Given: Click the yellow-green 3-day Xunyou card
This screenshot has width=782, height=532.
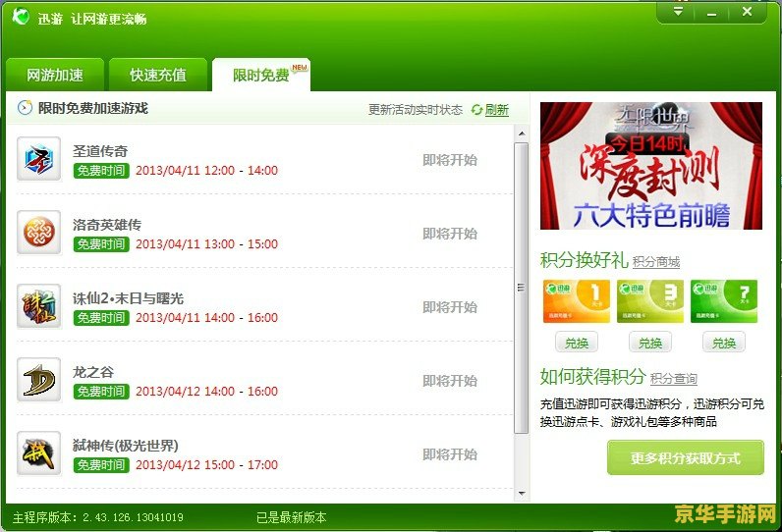Looking at the screenshot, I should pos(649,301).
